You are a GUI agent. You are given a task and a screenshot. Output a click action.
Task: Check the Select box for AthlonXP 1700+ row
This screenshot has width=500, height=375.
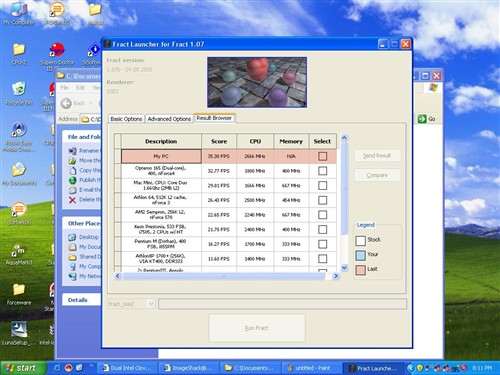tap(322, 259)
